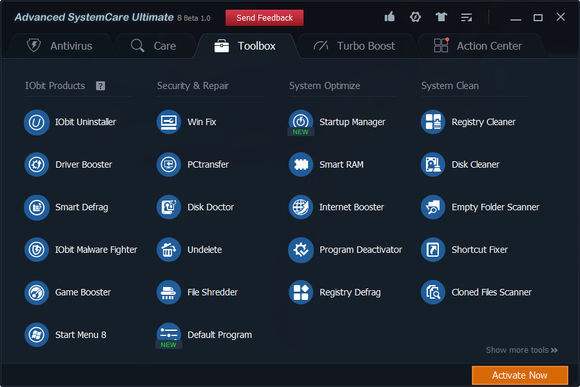Click the Registry Defrag icon
The height and width of the screenshot is (387, 580).
click(301, 292)
